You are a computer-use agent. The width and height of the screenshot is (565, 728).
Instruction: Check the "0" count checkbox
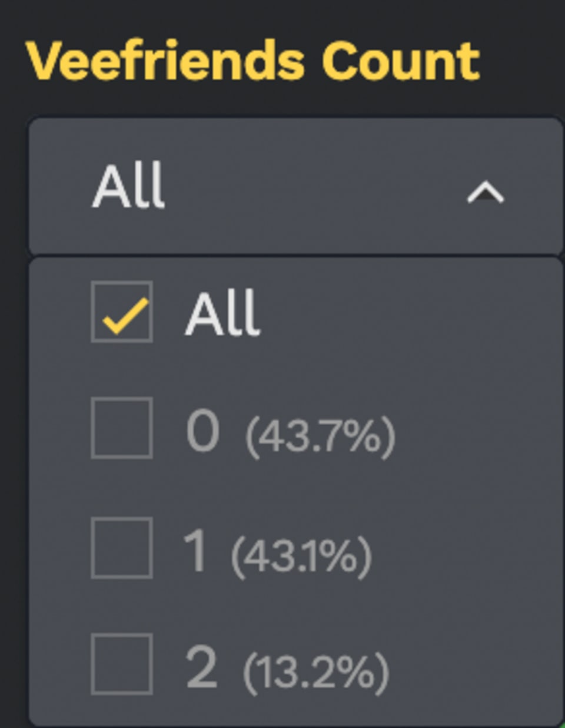coord(122,428)
